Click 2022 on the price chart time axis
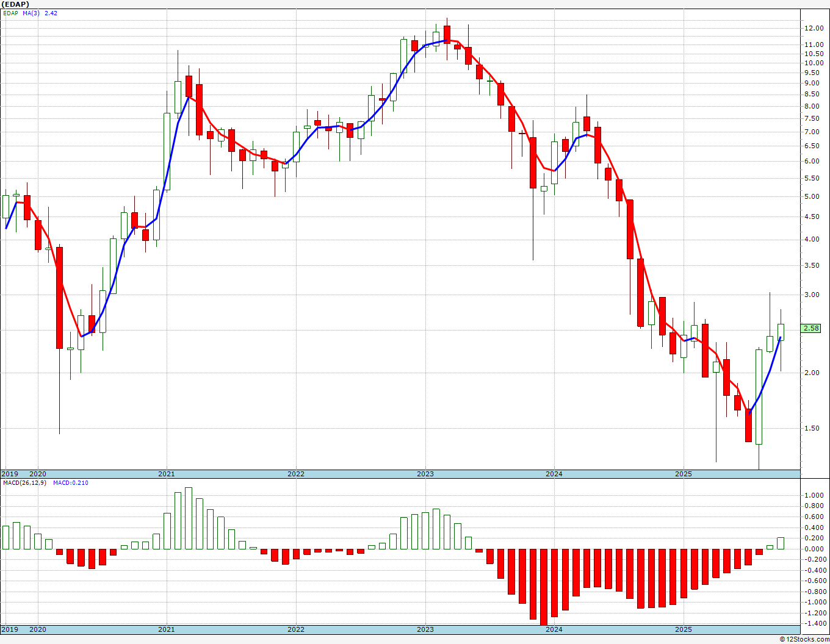This screenshot has height=644, width=830. pyautogui.click(x=295, y=474)
